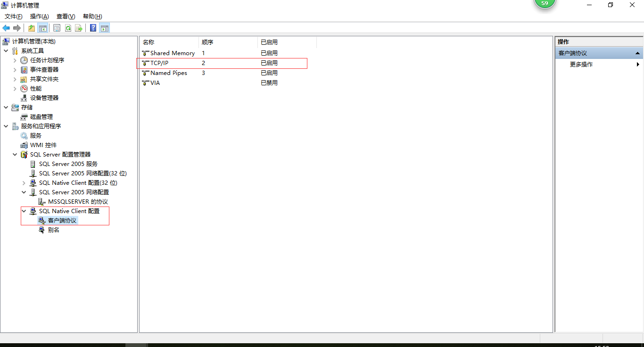Open the 操作(A) menu
The width and height of the screenshot is (644, 347).
tap(39, 16)
